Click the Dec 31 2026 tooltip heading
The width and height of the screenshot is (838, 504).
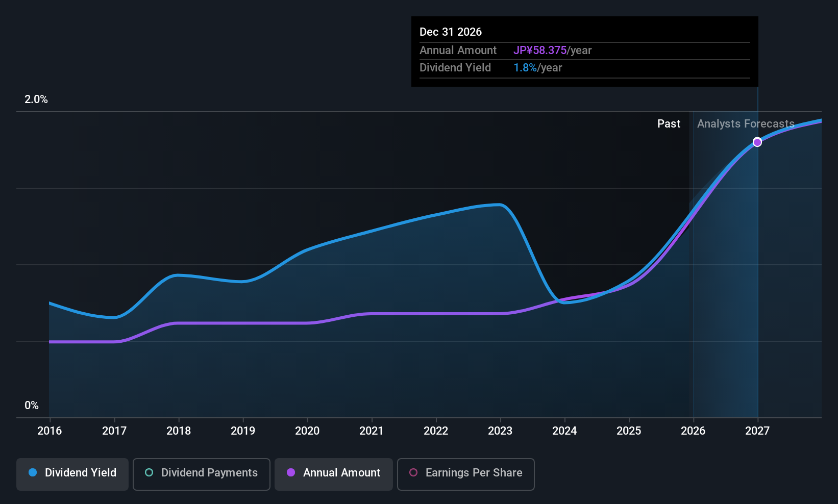pos(451,32)
